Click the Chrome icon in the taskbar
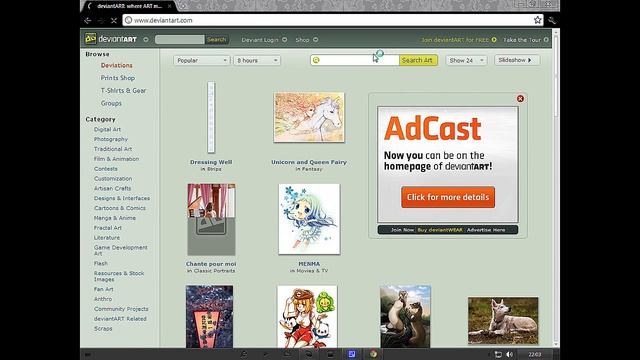This screenshot has width=640, height=360. tap(373, 354)
